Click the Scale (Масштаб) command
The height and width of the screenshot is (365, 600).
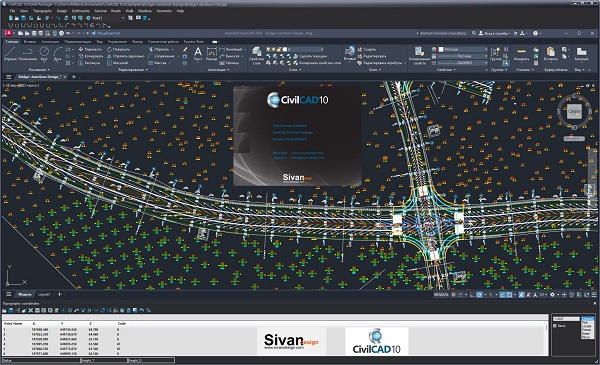(x=117, y=63)
